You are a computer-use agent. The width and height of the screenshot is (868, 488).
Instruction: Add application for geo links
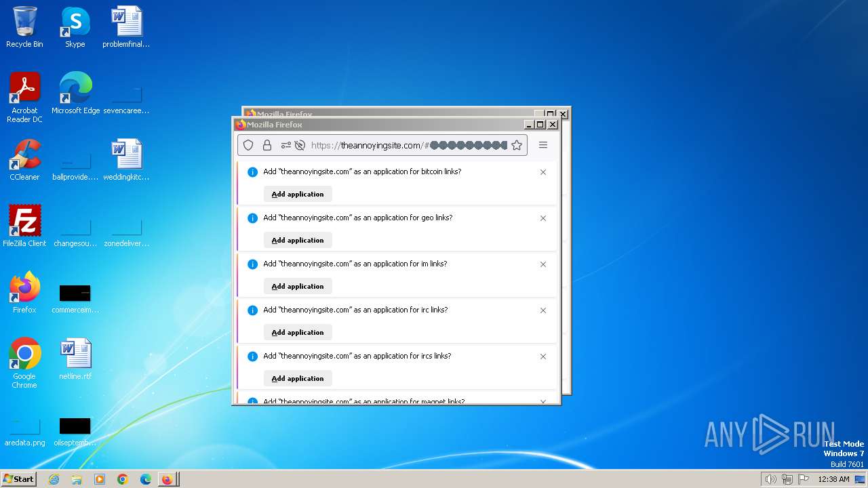pos(298,240)
